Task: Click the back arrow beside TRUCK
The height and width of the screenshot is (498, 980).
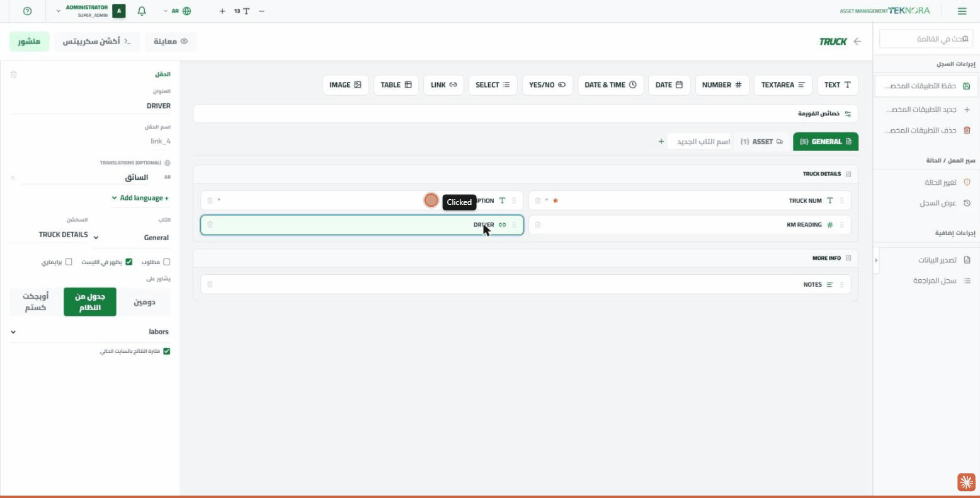Action: point(857,41)
